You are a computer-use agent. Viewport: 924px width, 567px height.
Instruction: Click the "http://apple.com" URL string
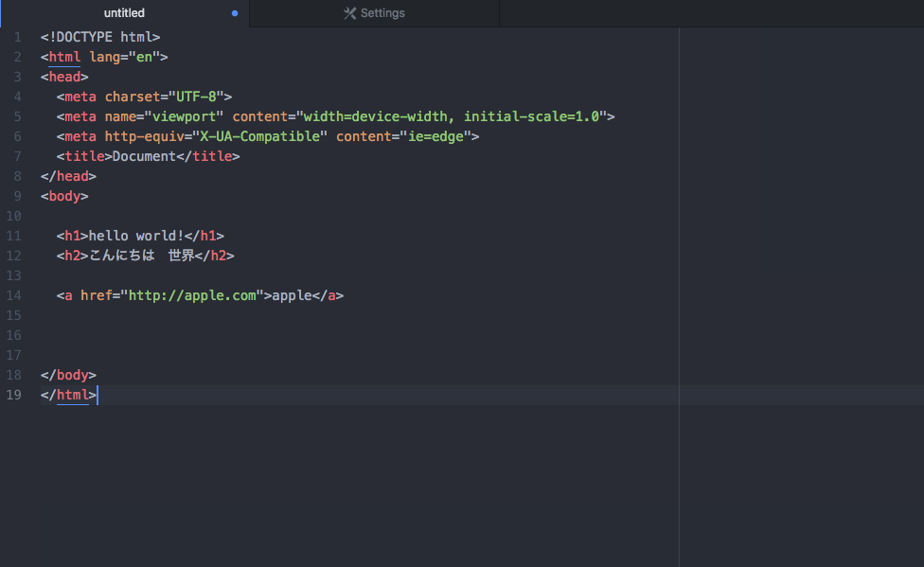coord(192,296)
